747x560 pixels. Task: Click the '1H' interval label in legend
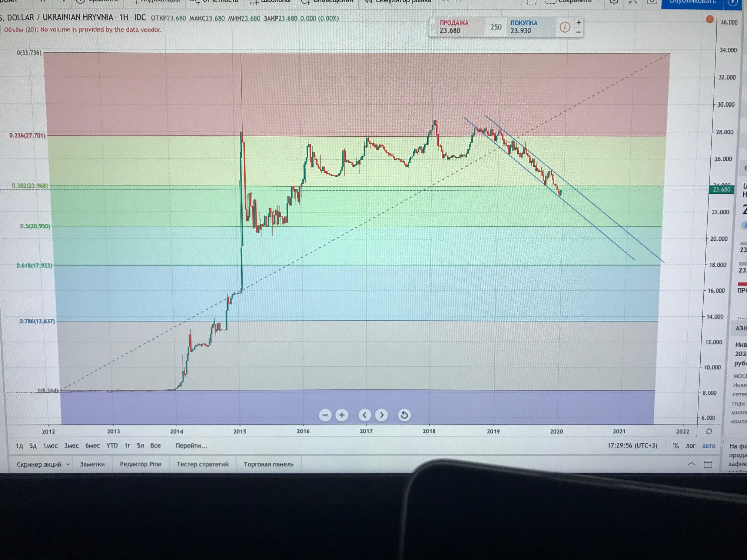[x=123, y=17]
